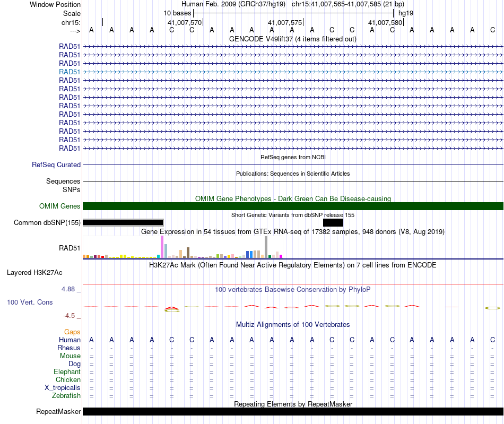Click the tall pink GTEx expression bar
Screen dimensions: 504x424
[x=162, y=247]
